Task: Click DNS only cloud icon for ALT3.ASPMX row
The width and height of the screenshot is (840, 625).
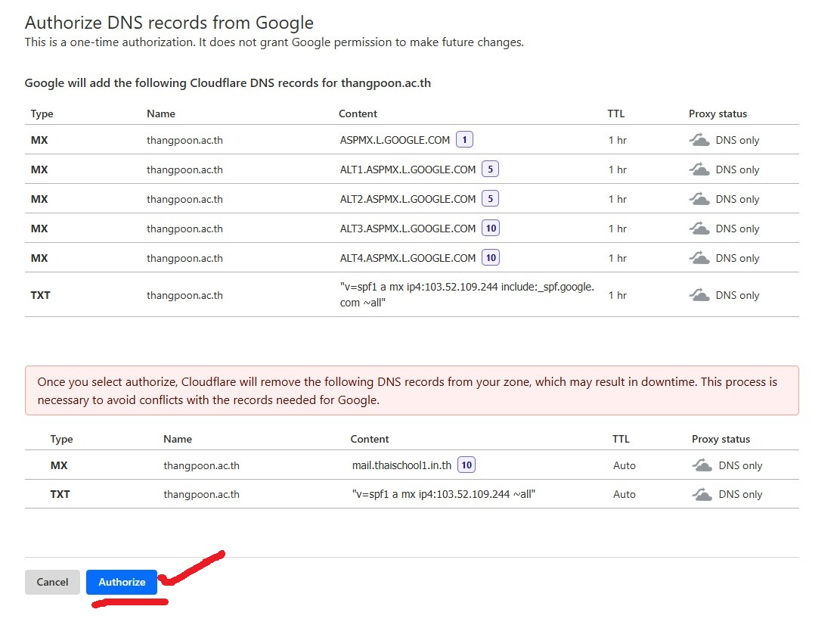Action: click(x=699, y=229)
